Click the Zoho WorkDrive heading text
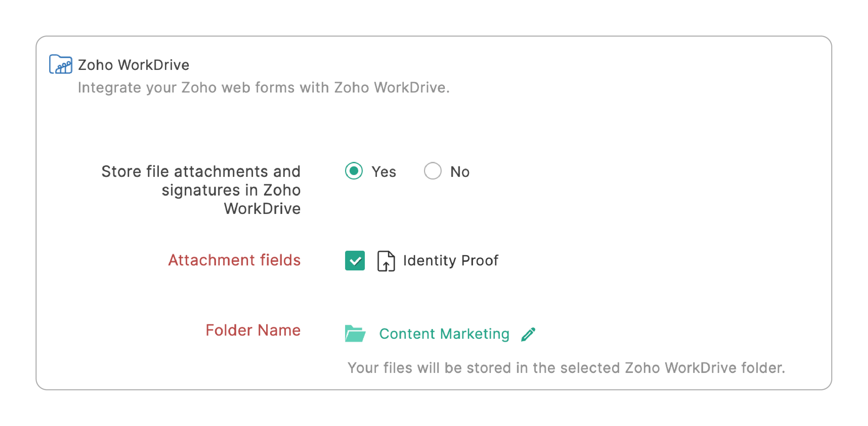Screen dimensions: 868x426 pyautogui.click(x=133, y=65)
